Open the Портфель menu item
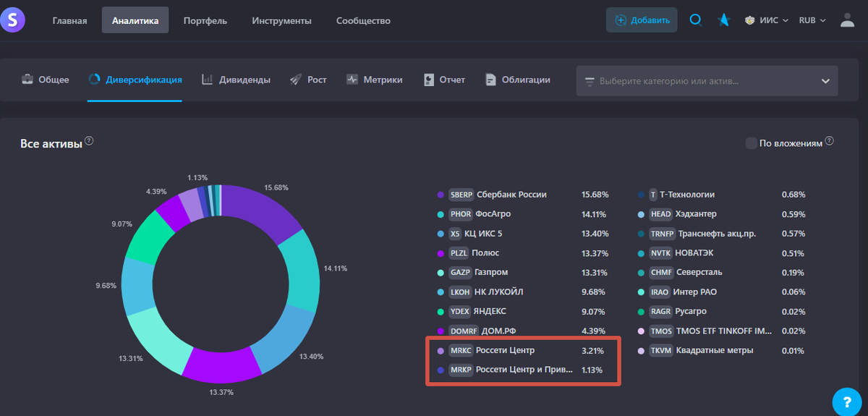 point(205,20)
